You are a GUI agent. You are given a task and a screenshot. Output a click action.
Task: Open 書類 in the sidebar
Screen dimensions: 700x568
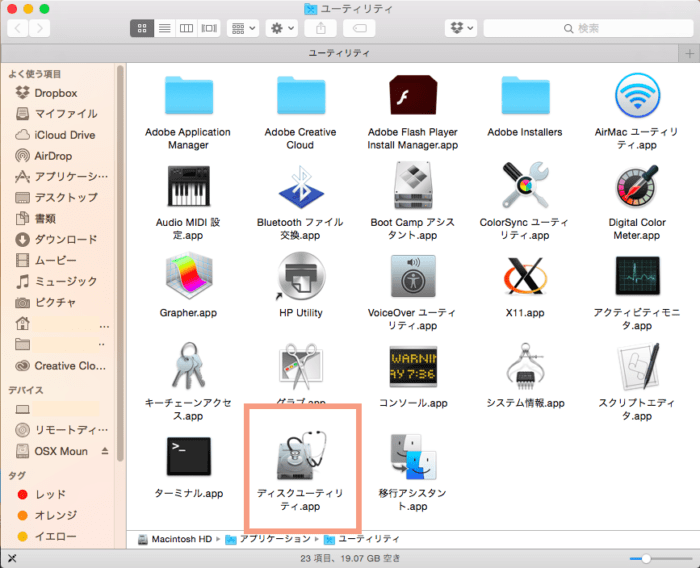[45, 218]
